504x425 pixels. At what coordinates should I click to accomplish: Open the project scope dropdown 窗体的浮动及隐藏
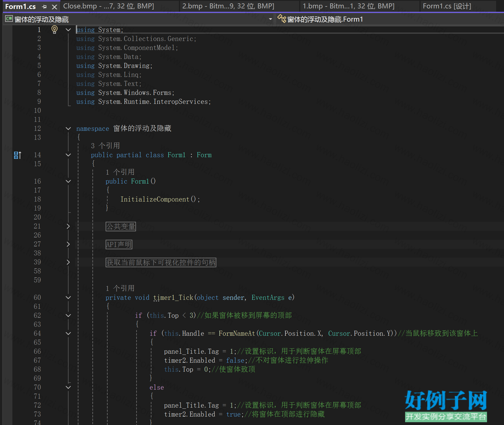139,19
